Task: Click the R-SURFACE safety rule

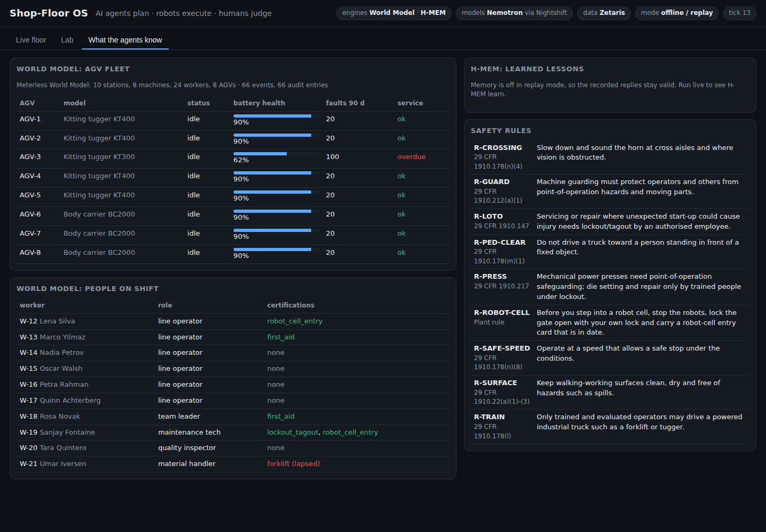Action: 610,393
